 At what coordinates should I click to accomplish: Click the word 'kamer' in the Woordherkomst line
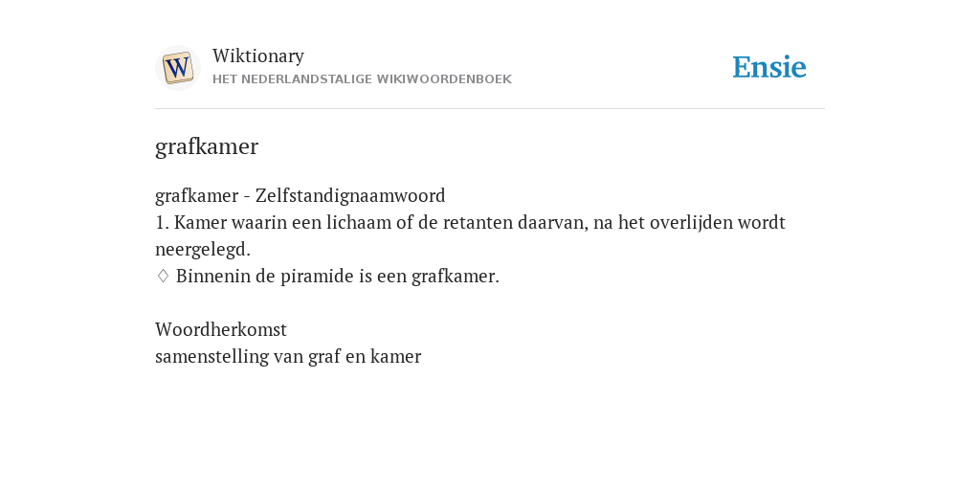[x=395, y=357]
